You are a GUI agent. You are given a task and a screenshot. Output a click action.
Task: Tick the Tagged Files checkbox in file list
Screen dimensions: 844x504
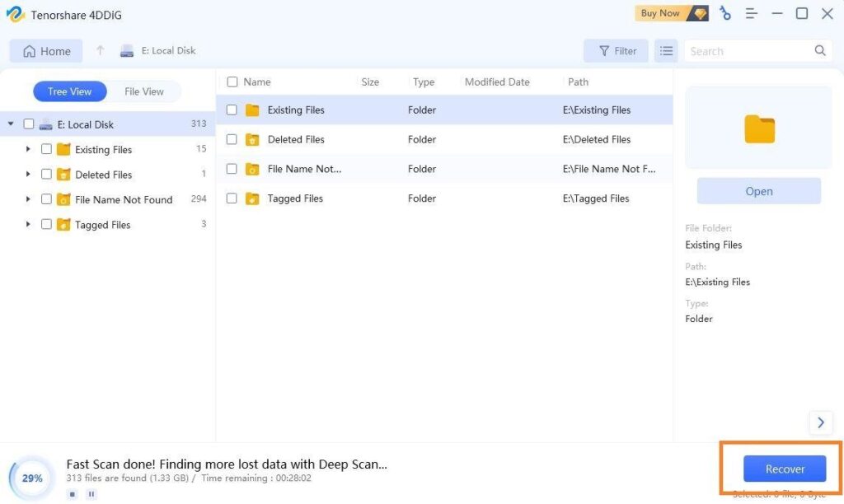click(232, 198)
